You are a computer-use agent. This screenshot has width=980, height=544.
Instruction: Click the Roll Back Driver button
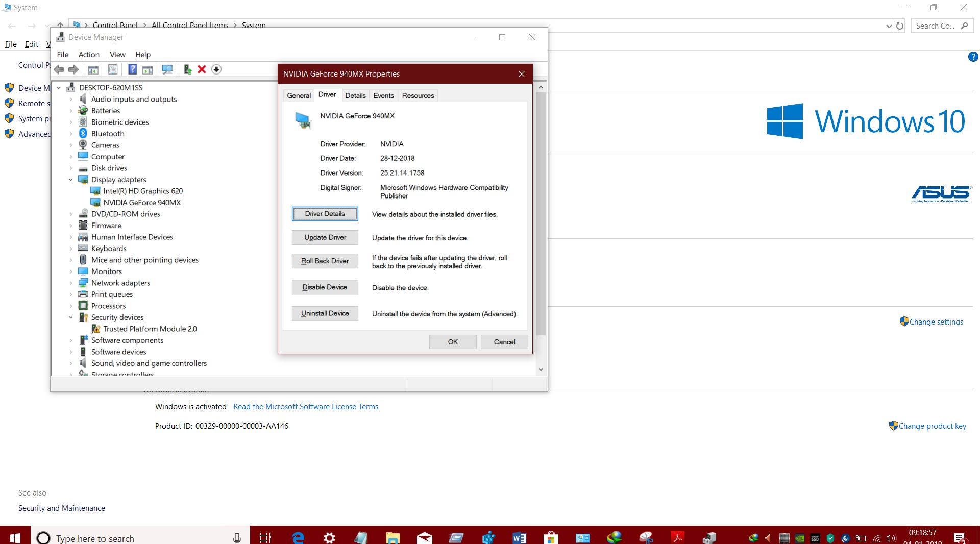click(325, 261)
